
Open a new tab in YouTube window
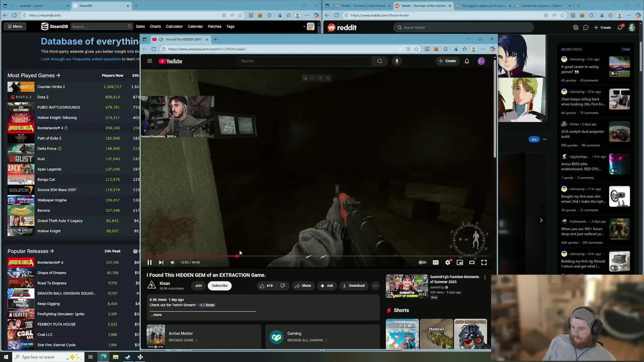[x=215, y=39]
